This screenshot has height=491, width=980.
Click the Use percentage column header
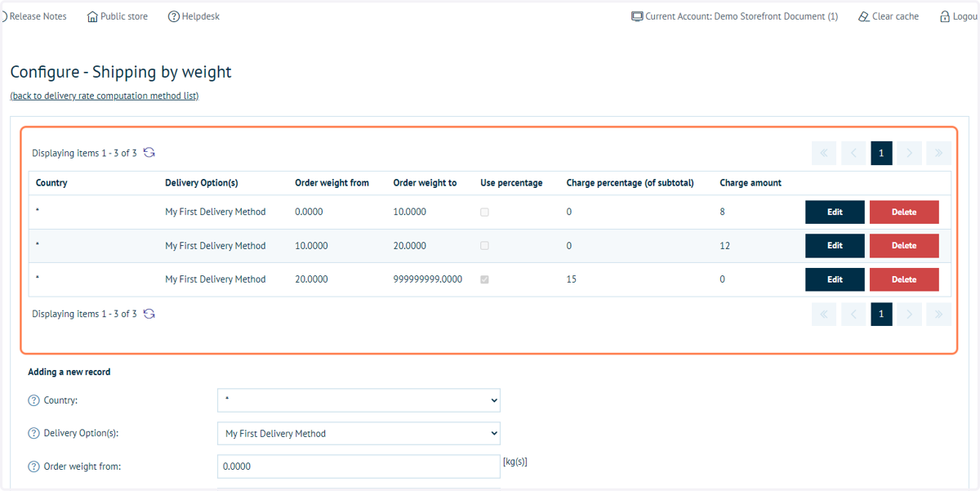coord(512,183)
